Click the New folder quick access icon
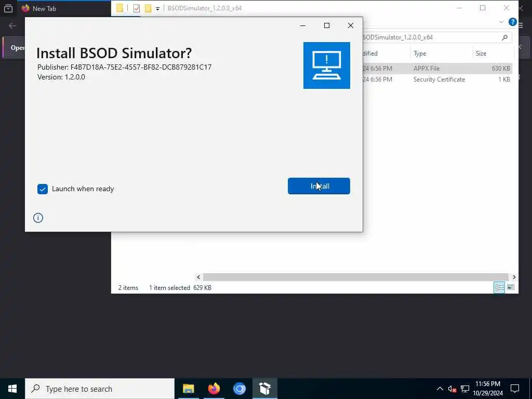532x399 pixels. [148, 8]
